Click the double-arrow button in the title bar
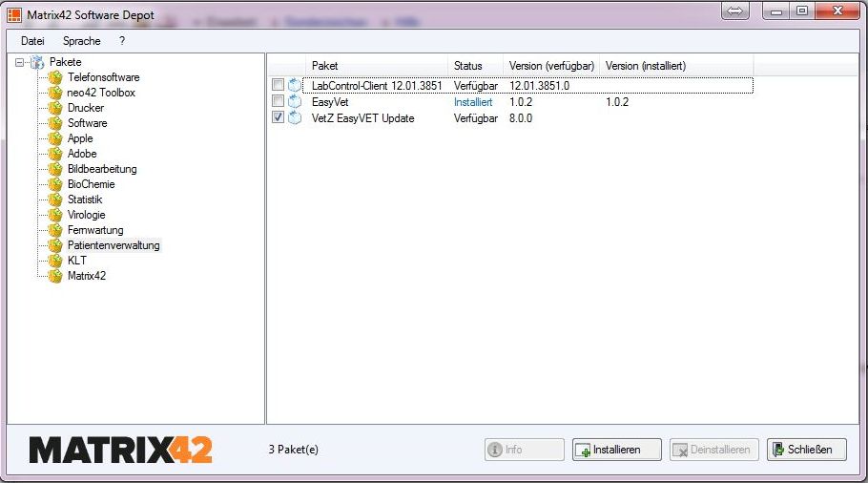This screenshot has width=868, height=483. pyautogui.click(x=735, y=10)
